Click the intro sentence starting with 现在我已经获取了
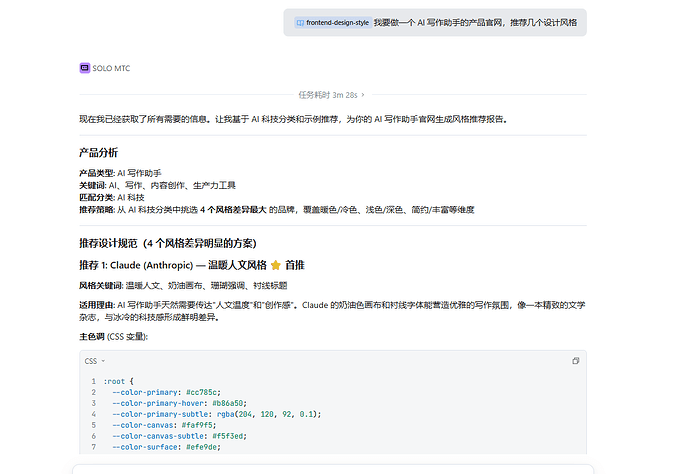Image resolution: width=690 pixels, height=474 pixels. click(293, 119)
